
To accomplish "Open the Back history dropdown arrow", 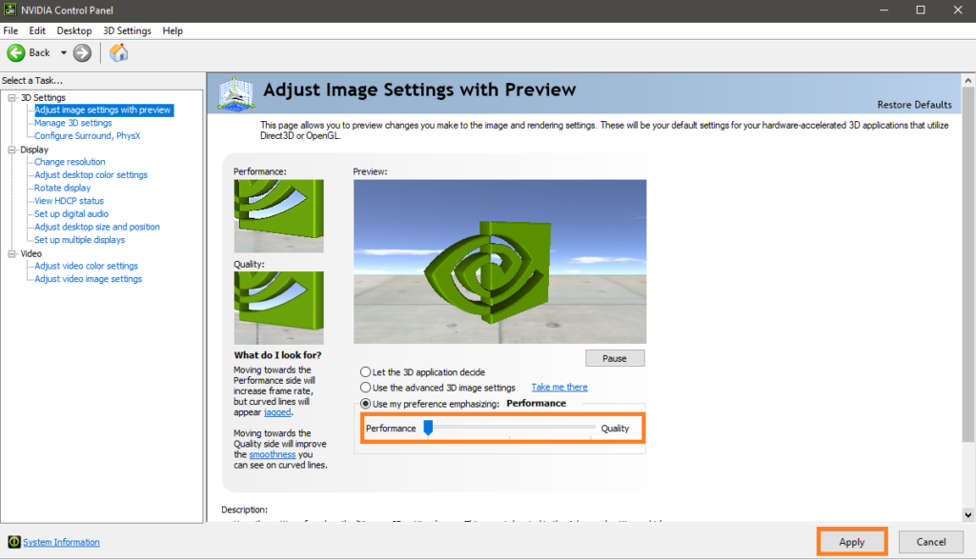I will pos(64,53).
